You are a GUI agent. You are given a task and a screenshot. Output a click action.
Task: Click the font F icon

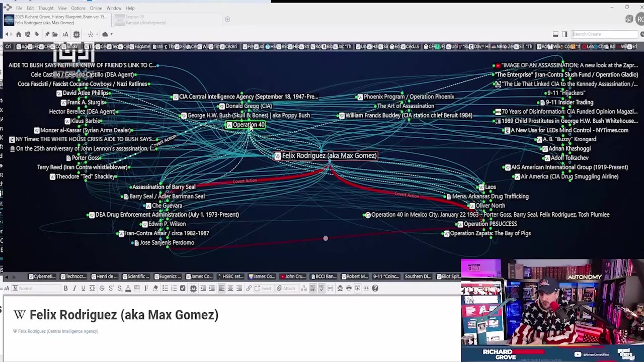[x=146, y=288]
